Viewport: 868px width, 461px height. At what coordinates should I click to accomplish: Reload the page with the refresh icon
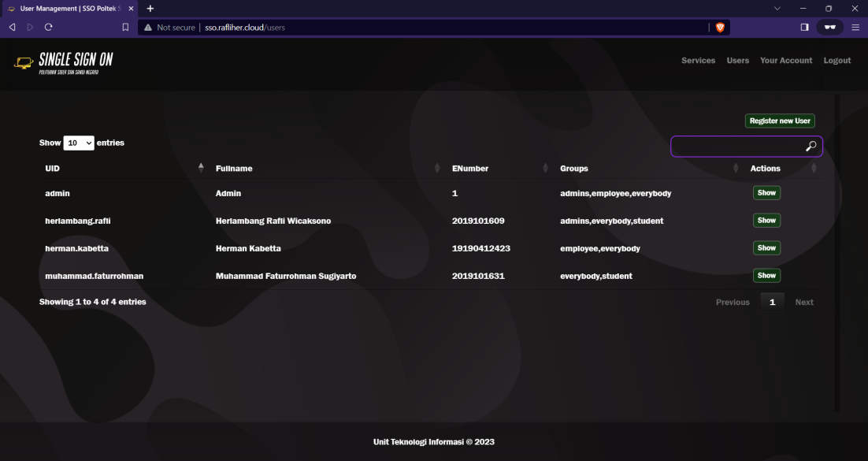coord(48,26)
